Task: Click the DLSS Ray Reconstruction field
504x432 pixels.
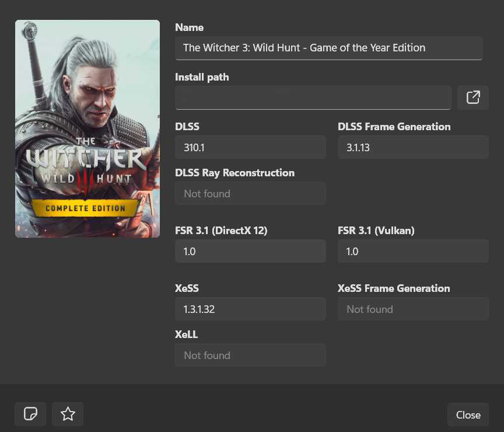Action: [x=250, y=193]
